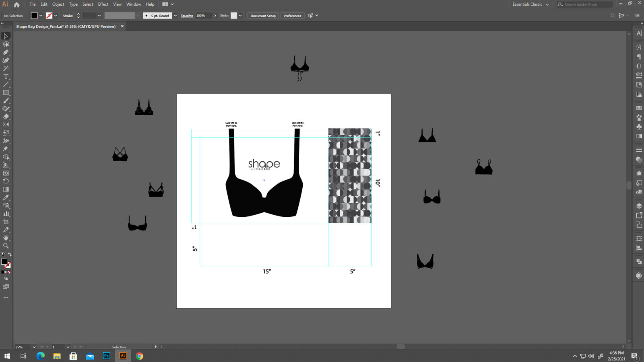
Task: Open the artboard navigation dropdown
Action: pos(68,347)
